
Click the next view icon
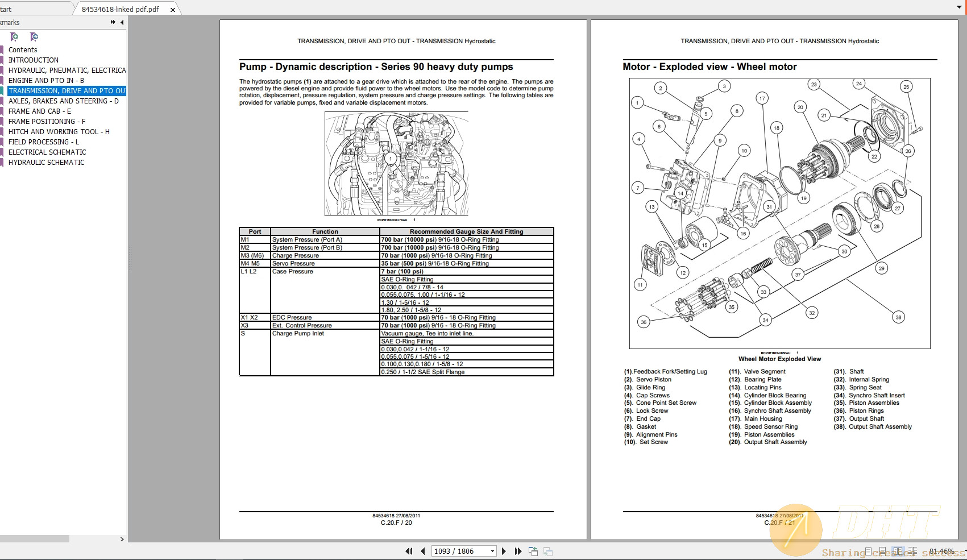tap(547, 551)
